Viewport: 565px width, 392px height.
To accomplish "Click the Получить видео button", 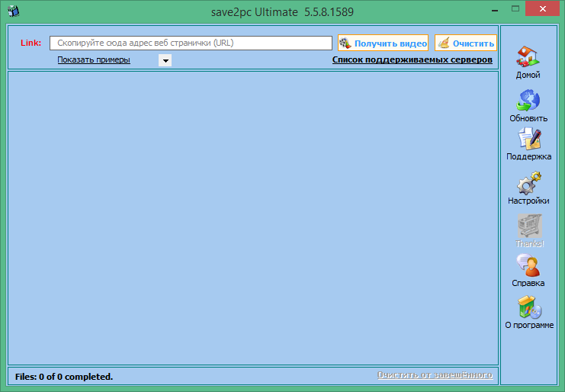I will 383,43.
